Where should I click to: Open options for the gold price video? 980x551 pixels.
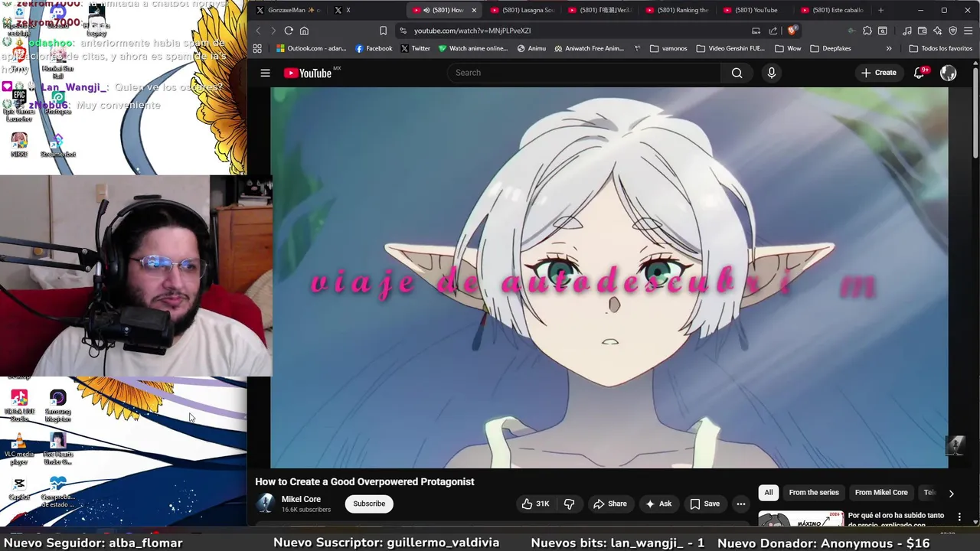(959, 518)
